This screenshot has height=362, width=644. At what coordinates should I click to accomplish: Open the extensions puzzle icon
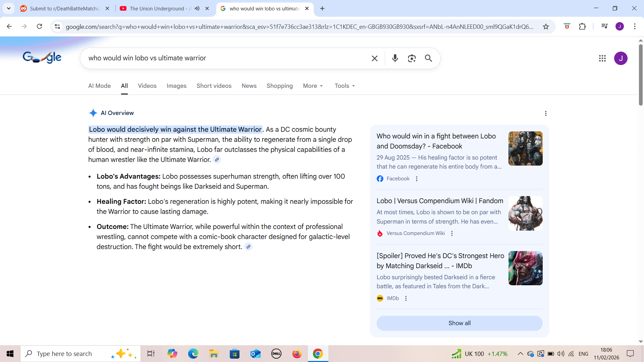point(583,26)
